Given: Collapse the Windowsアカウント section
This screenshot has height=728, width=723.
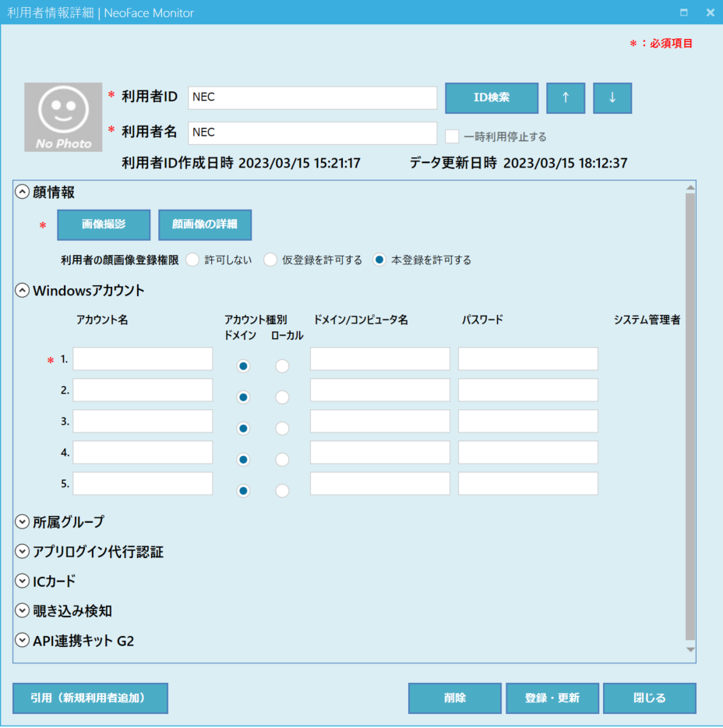Looking at the screenshot, I should [x=22, y=291].
